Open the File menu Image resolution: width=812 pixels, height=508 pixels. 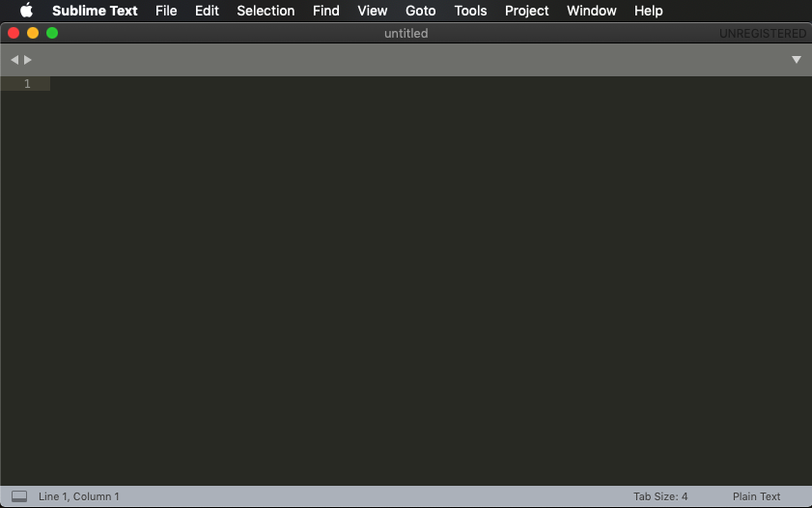pos(166,11)
